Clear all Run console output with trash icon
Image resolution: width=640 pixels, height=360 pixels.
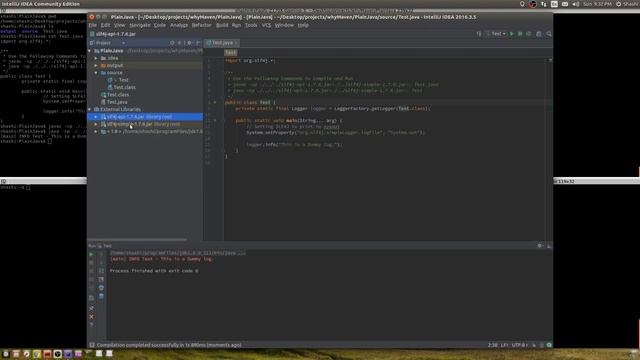coord(101,296)
